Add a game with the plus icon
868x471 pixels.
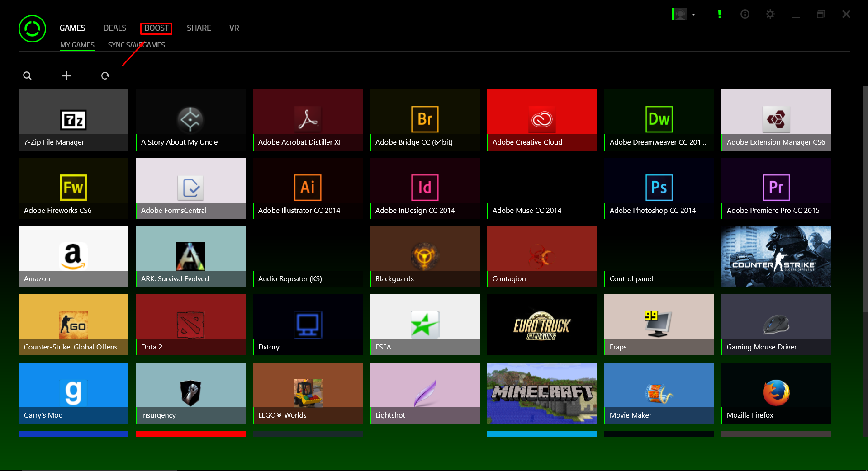pos(66,75)
